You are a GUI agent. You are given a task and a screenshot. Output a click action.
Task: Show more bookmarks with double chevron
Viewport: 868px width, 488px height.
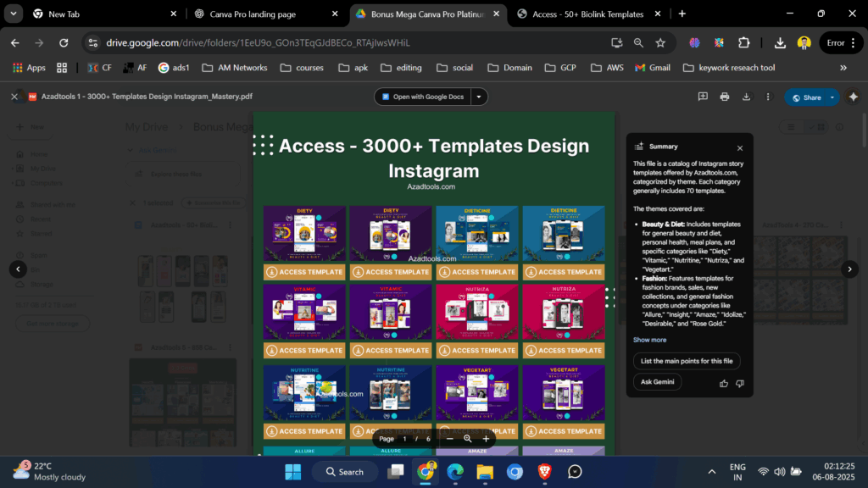pos(843,68)
